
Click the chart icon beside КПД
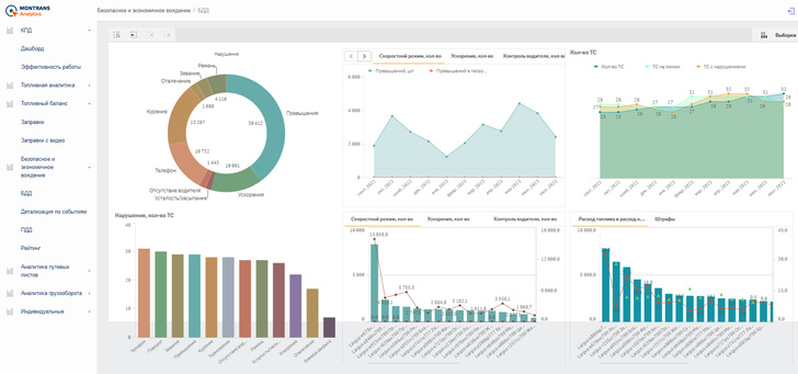(x=9, y=31)
